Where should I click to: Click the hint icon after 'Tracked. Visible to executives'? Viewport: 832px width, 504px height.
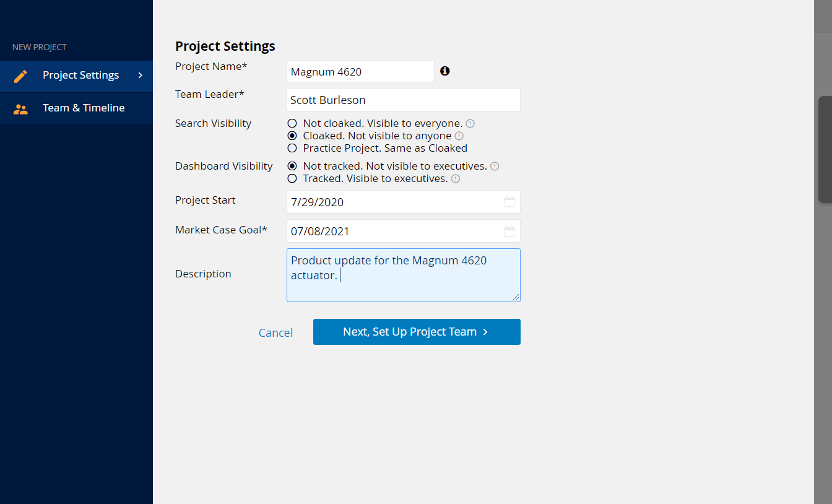click(x=455, y=179)
